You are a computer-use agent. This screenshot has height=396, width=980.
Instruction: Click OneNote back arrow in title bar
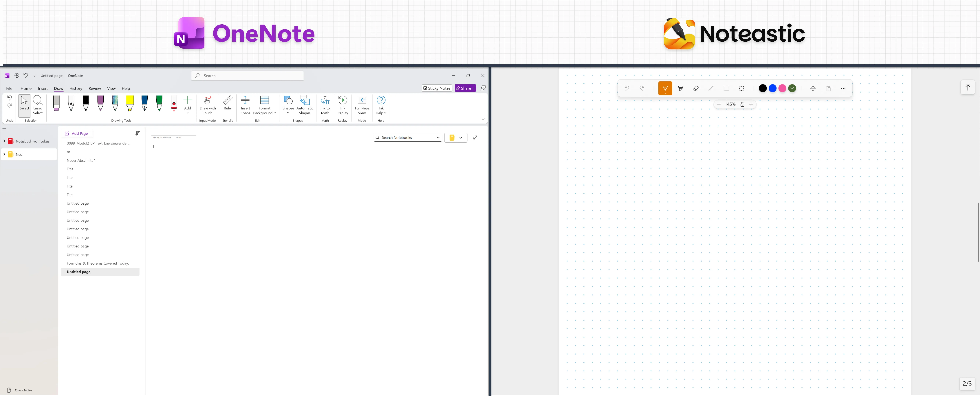click(17, 75)
